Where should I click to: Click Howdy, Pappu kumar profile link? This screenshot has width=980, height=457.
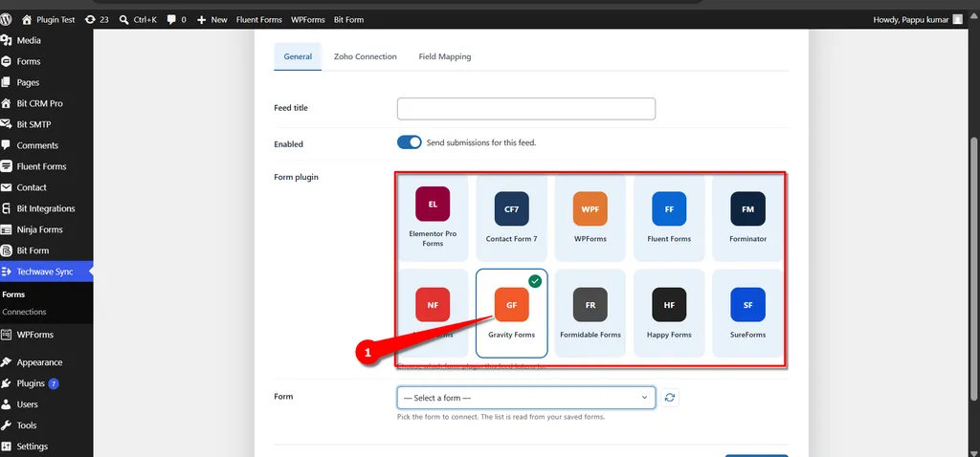[911, 19]
